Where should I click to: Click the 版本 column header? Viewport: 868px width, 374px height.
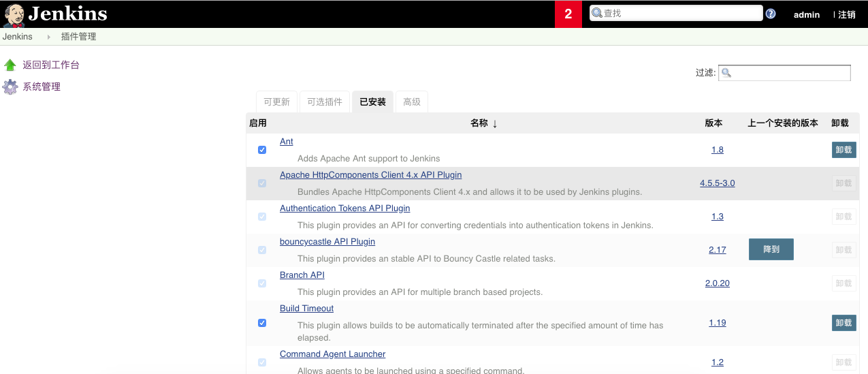pyautogui.click(x=713, y=123)
